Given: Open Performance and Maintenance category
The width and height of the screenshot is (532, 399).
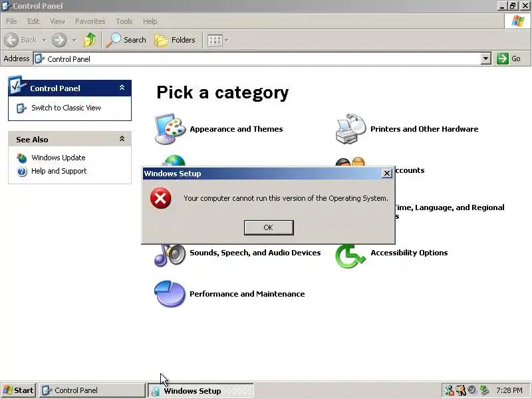Looking at the screenshot, I should pyautogui.click(x=247, y=294).
